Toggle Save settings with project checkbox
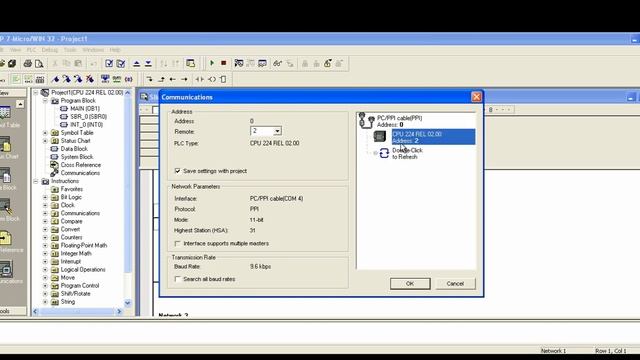The height and width of the screenshot is (360, 640). pos(177,171)
